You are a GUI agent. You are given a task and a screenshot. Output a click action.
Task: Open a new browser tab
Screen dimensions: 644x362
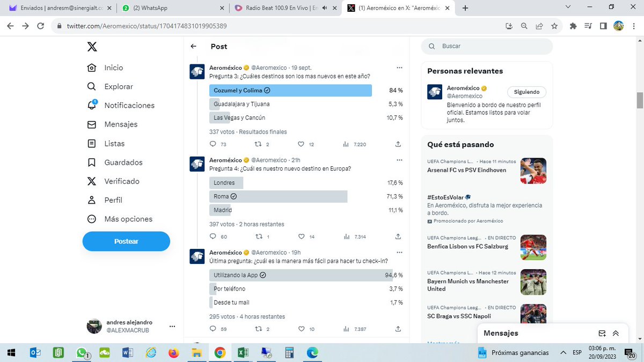(465, 8)
